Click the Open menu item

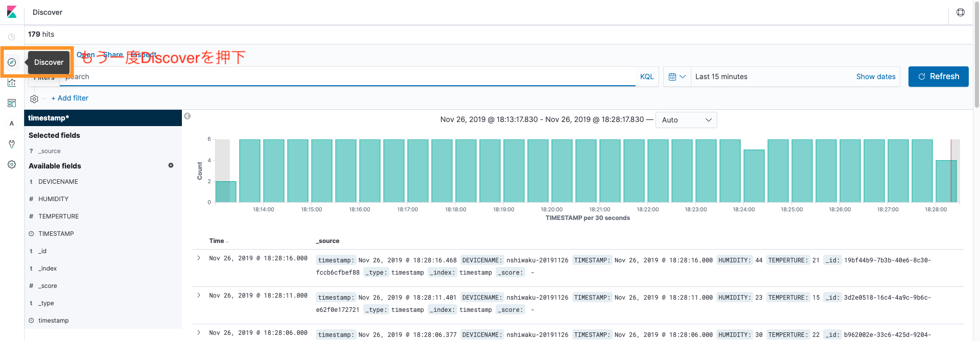pos(85,55)
